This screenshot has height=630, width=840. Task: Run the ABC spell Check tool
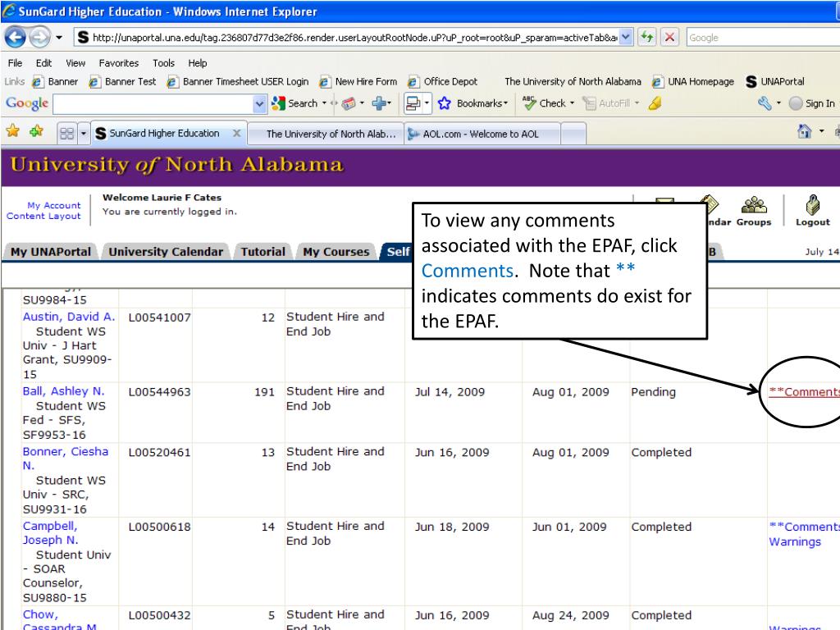click(544, 103)
